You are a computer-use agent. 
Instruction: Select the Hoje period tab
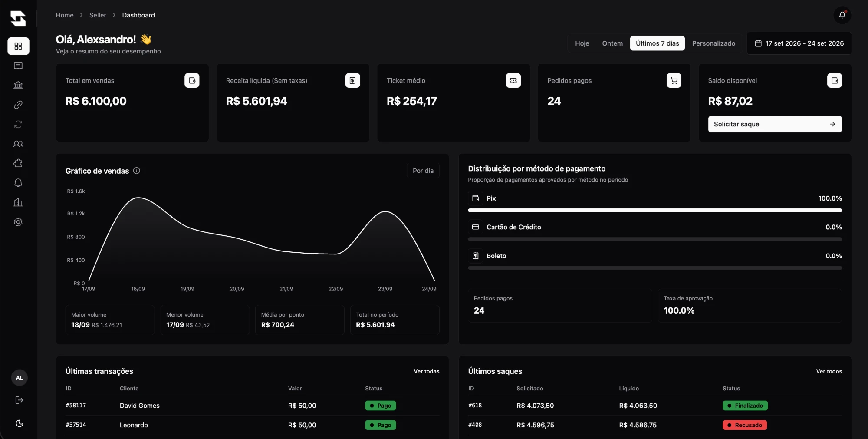point(582,43)
